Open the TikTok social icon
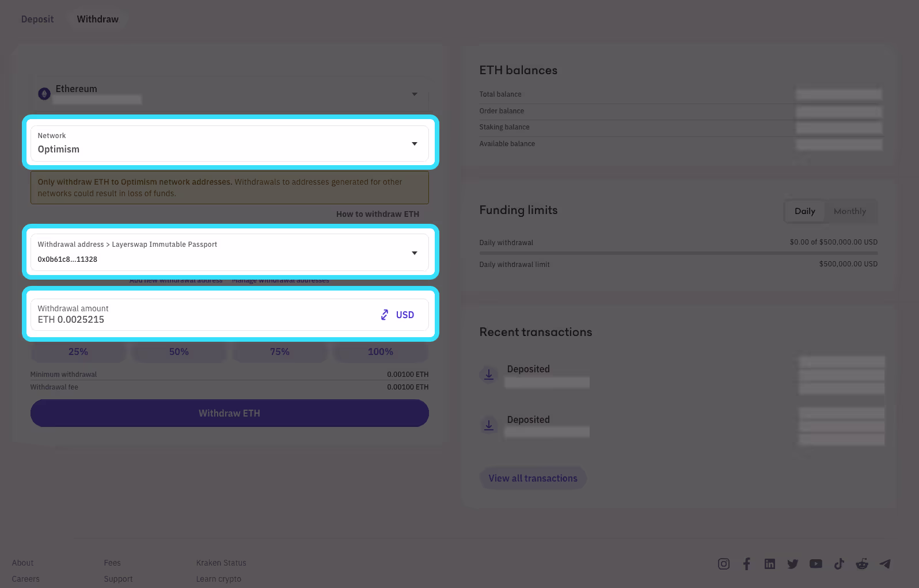Image resolution: width=919 pixels, height=588 pixels. 839,564
